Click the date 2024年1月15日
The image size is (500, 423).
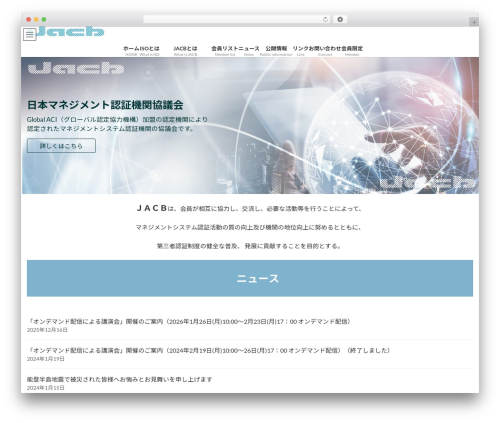(46, 388)
